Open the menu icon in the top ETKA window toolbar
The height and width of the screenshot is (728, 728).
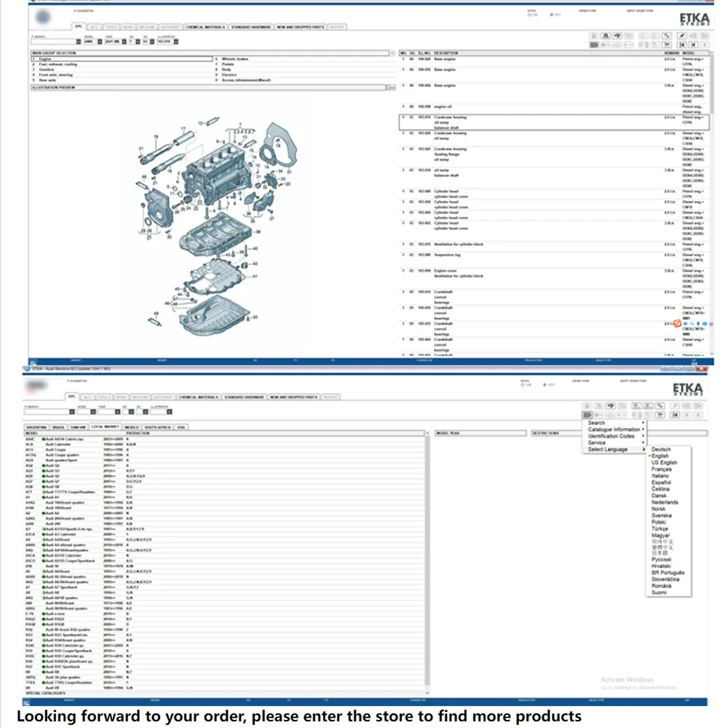coord(594,44)
